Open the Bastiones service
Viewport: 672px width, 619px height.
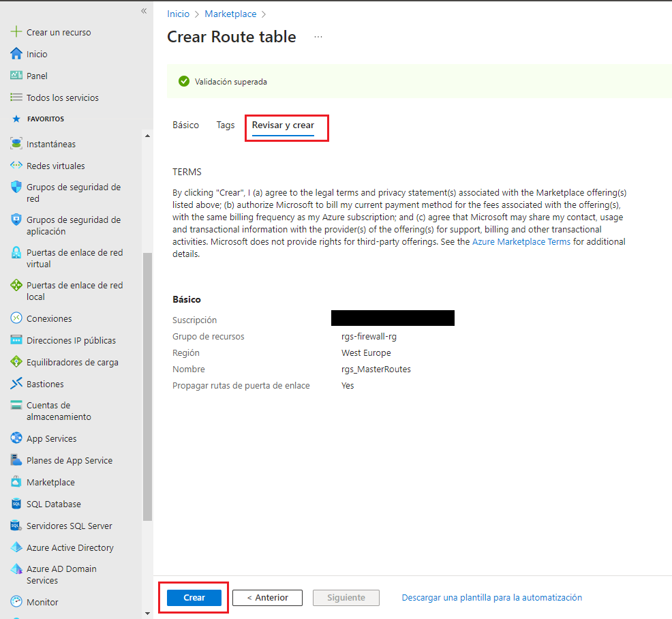44,383
